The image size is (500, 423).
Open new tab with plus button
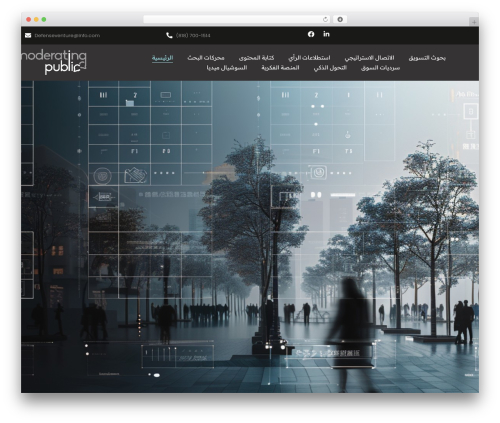click(474, 22)
